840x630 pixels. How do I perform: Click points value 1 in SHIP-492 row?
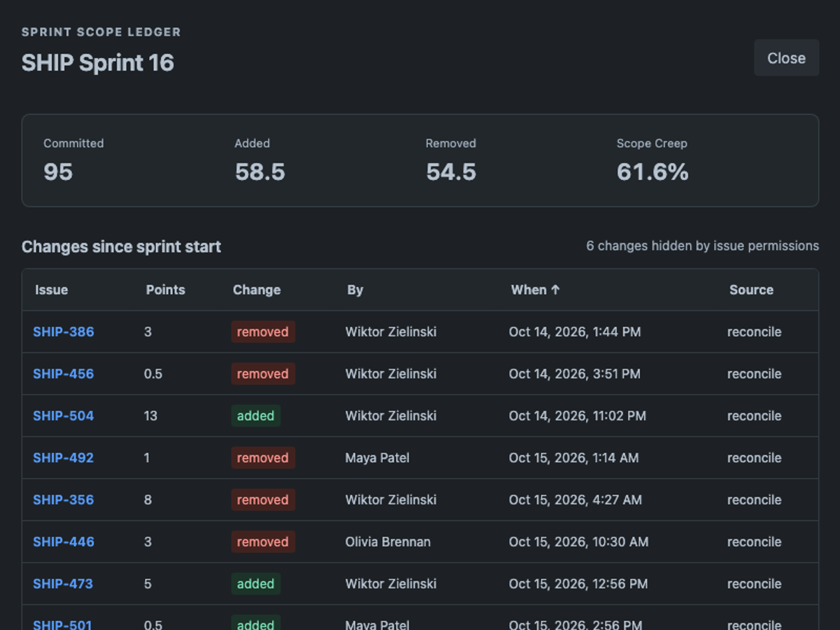[147, 458]
